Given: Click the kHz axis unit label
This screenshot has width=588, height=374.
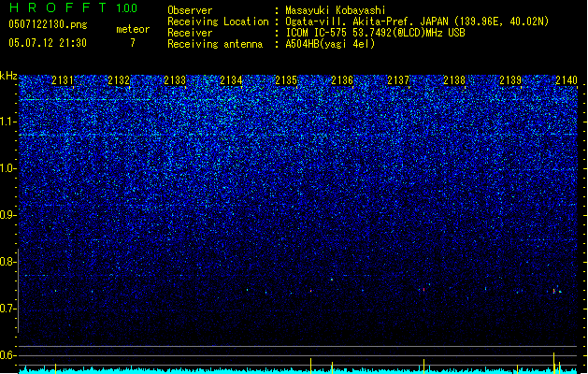Looking at the screenshot, I should click(x=8, y=76).
